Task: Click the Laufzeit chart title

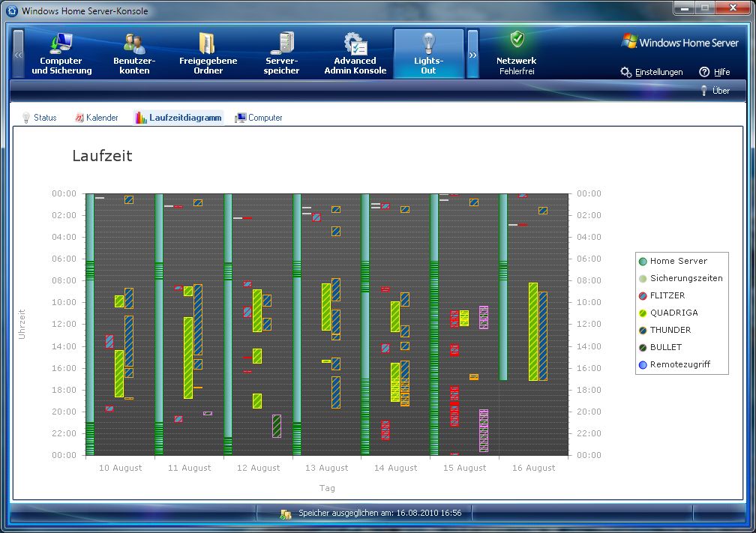Action: 102,156
